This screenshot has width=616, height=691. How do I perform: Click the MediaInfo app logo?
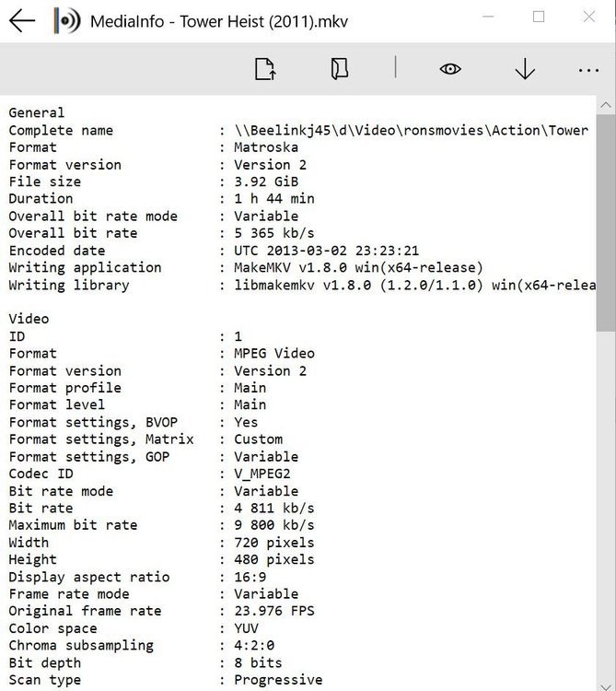66,20
